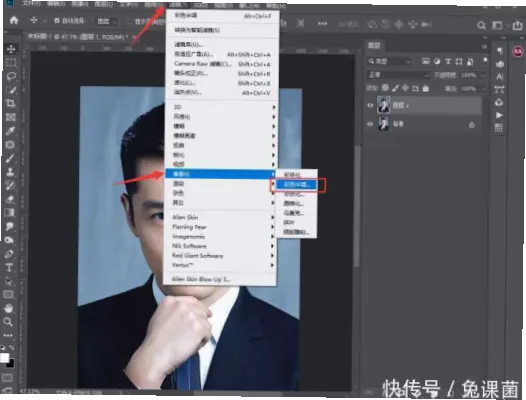
Task: Switch to the Layers panel tab
Action: (374, 46)
